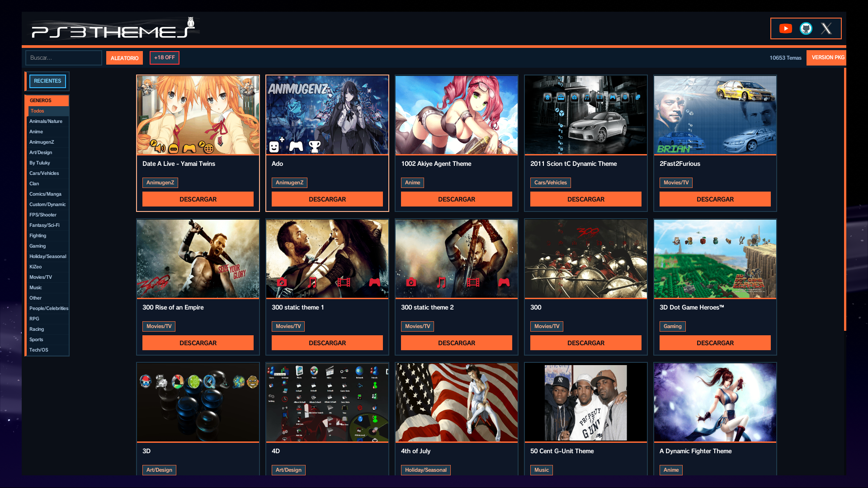Open the Ado theme preview image
Image resolution: width=868 pixels, height=488 pixels.
coord(327,115)
